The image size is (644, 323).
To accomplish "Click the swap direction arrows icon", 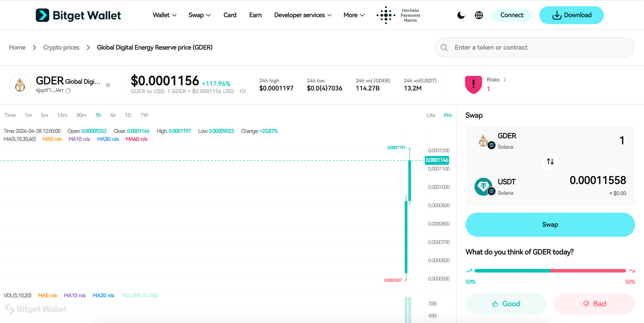I will coord(550,162).
